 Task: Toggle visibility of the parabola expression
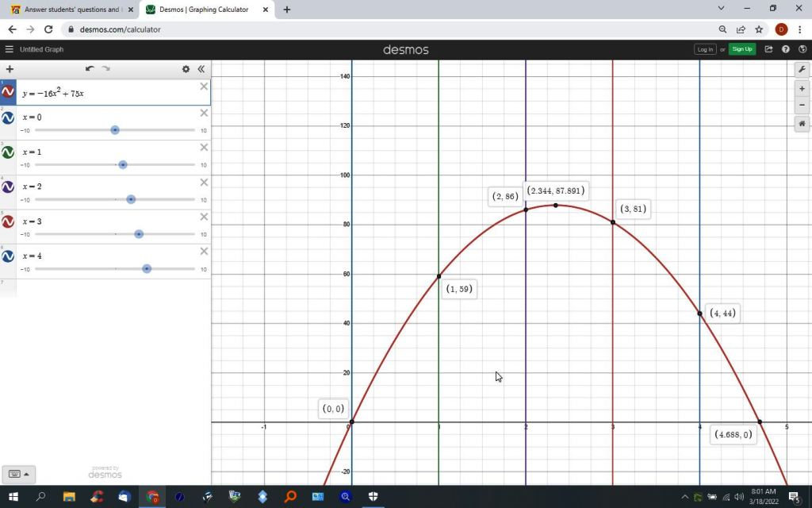point(8,92)
